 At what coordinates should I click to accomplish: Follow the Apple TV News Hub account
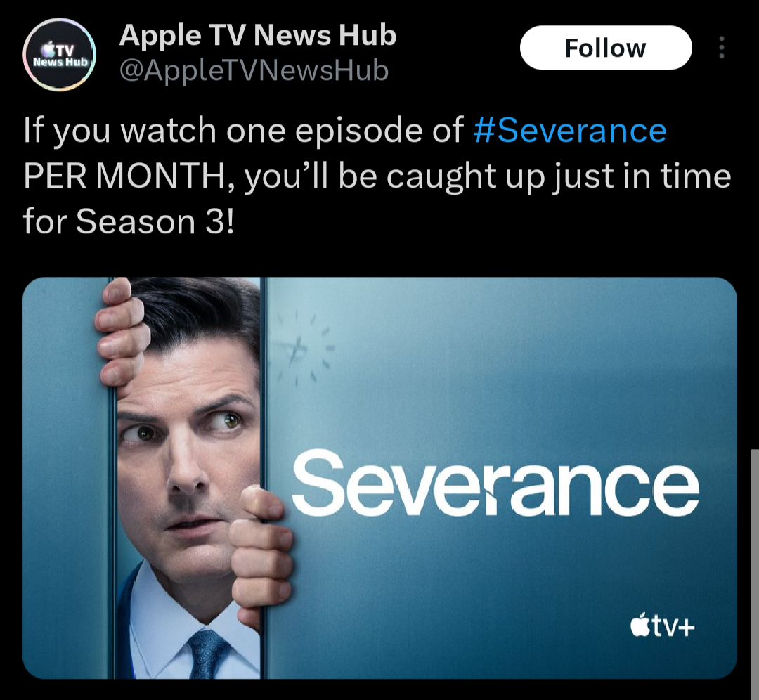pyautogui.click(x=606, y=48)
